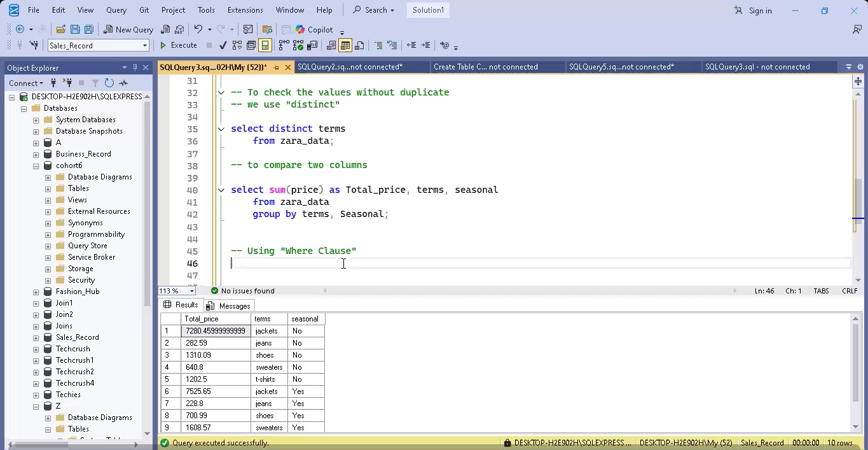The image size is (868, 450).
Task: Increase the line indent
Action: coord(425,45)
